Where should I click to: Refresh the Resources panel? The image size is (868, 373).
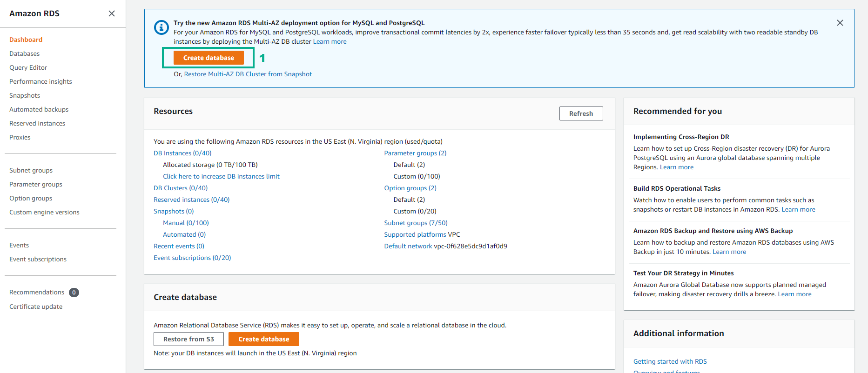581,113
